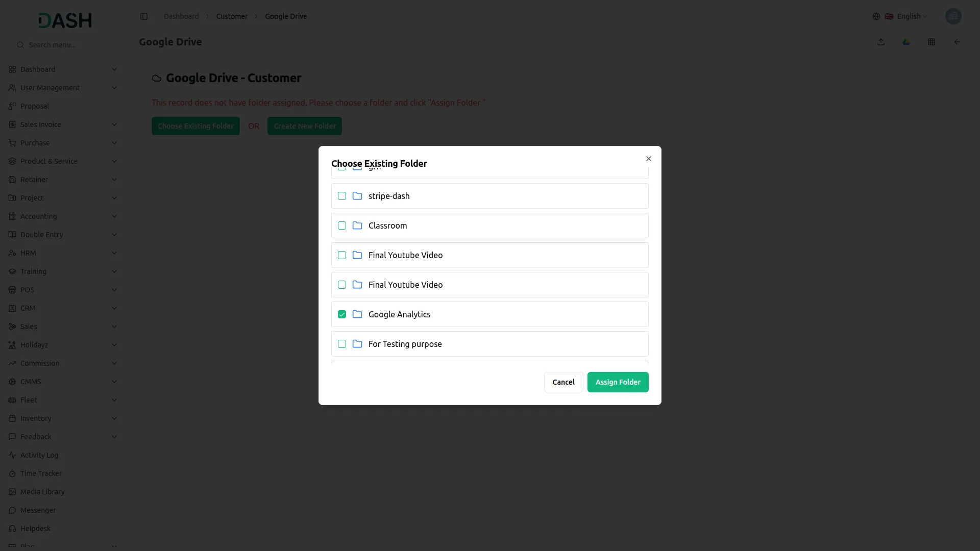The image size is (980, 551).
Task: Cancel the Choose Existing Folder dialog
Action: pos(563,382)
